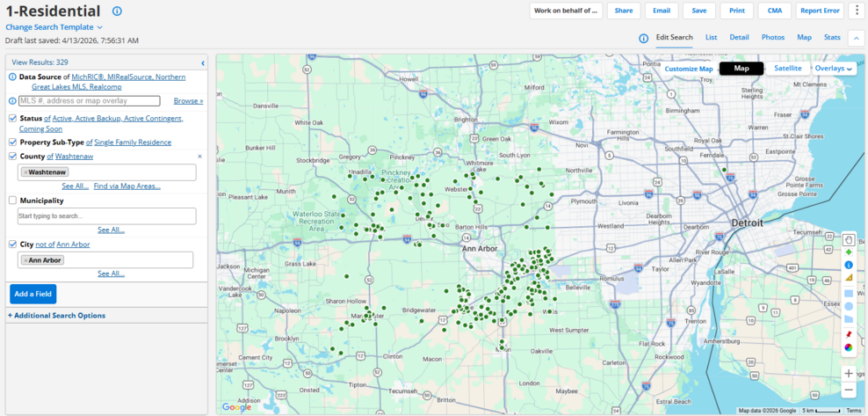Select the red pushpin map tool

coord(849,334)
